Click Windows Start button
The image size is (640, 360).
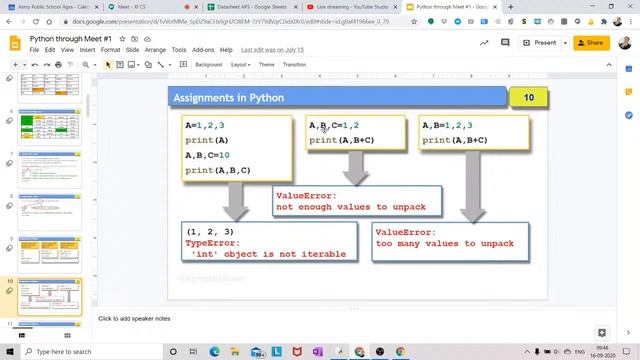click(x=10, y=351)
